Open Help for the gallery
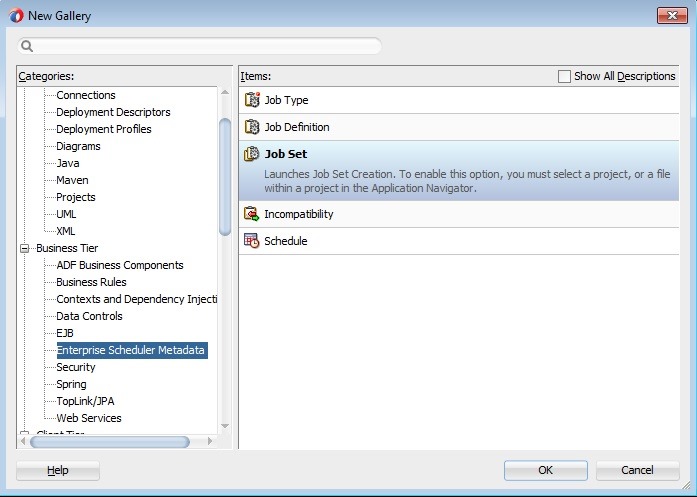697x497 pixels. coord(58,470)
